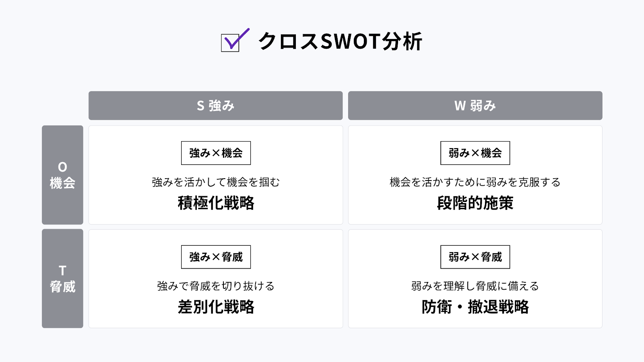Click the 分析 characters in the title
The height and width of the screenshot is (362, 644).
point(402,41)
